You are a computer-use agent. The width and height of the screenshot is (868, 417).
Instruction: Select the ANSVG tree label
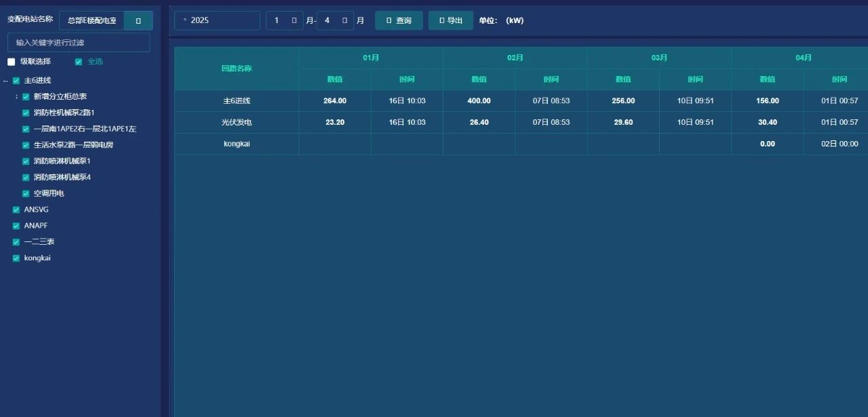click(x=36, y=210)
